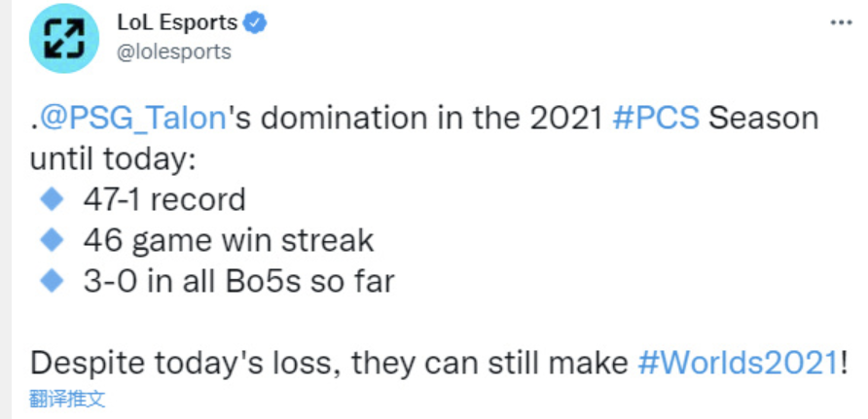
Task: Click the diamond bullet beside 46 game win streak
Action: click(x=50, y=240)
